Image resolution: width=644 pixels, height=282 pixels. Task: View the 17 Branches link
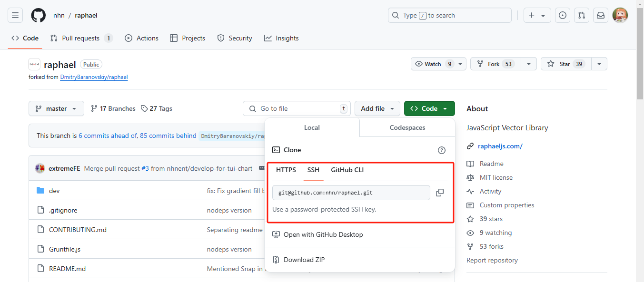pyautogui.click(x=113, y=108)
